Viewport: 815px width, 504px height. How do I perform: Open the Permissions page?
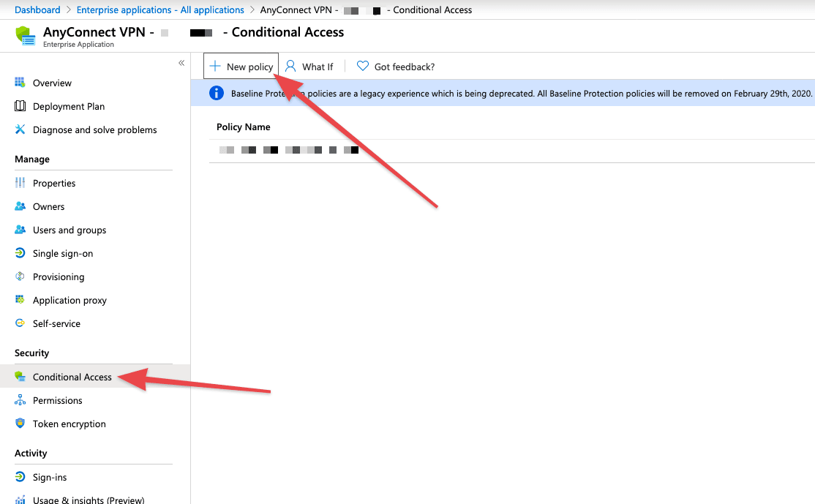(57, 401)
